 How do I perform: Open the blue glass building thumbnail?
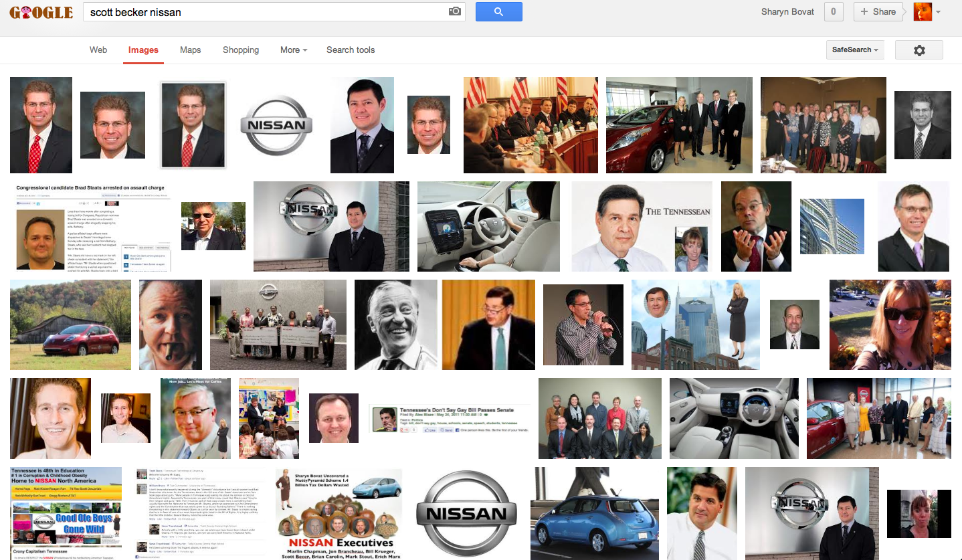click(x=832, y=226)
